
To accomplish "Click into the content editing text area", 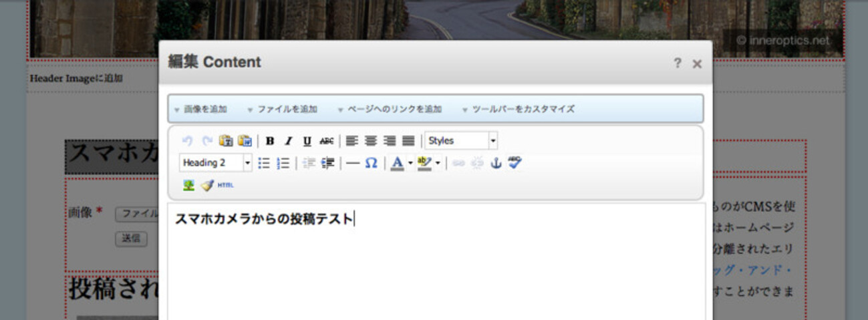I will click(436, 262).
